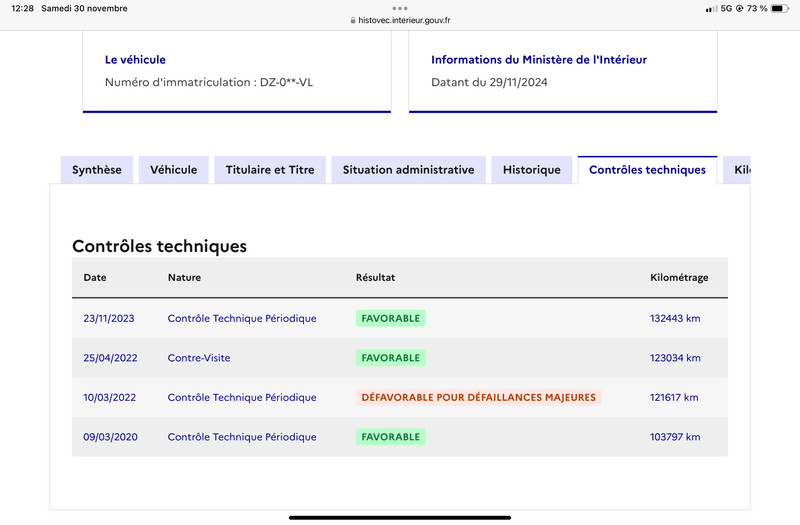Tap the three-dots multitasking icon
This screenshot has width=800, height=525.
[400, 8]
